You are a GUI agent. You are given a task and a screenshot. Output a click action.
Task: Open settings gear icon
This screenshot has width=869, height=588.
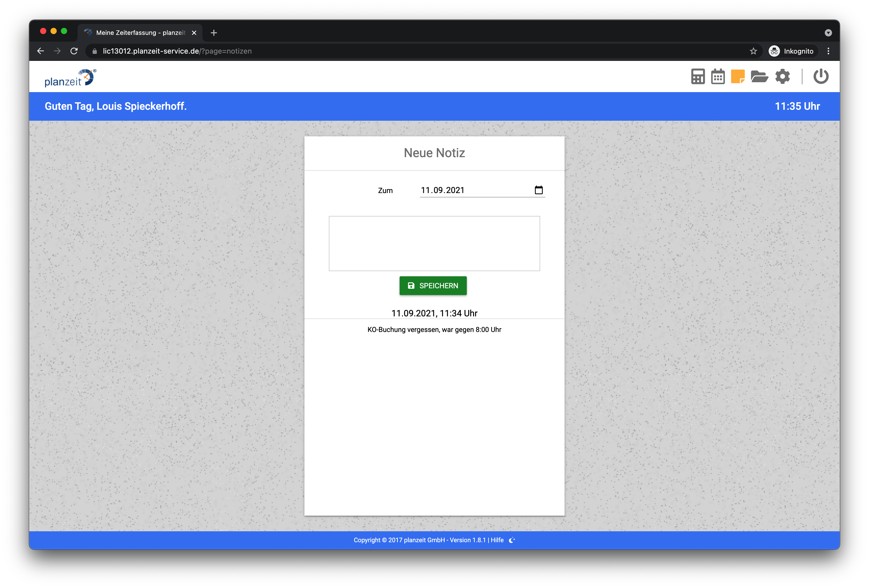click(x=782, y=77)
